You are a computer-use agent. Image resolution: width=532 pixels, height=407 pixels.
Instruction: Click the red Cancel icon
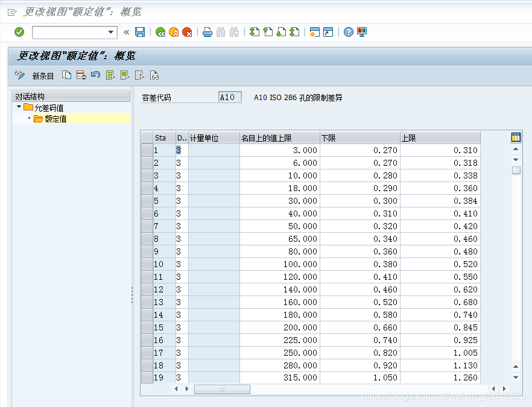[x=187, y=32]
